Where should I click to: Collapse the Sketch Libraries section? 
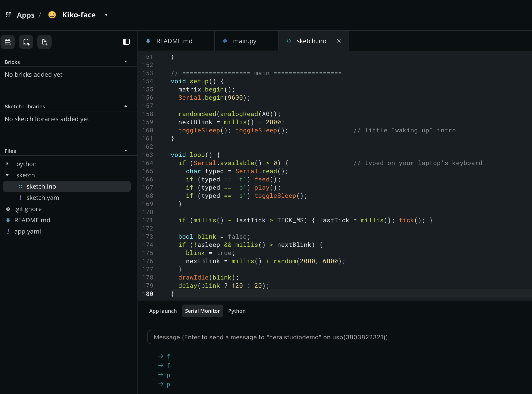[x=126, y=106]
